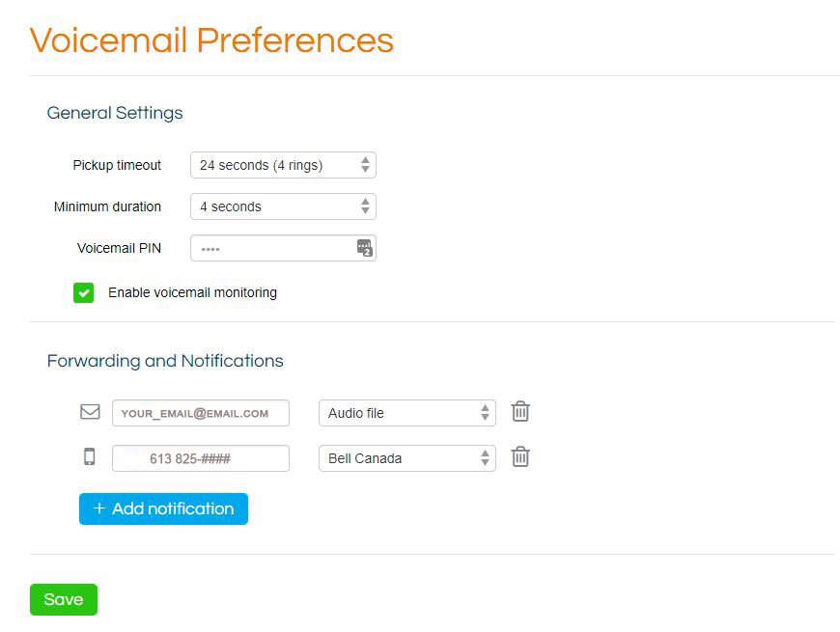
Task: Click the Add notification button
Action: (163, 508)
